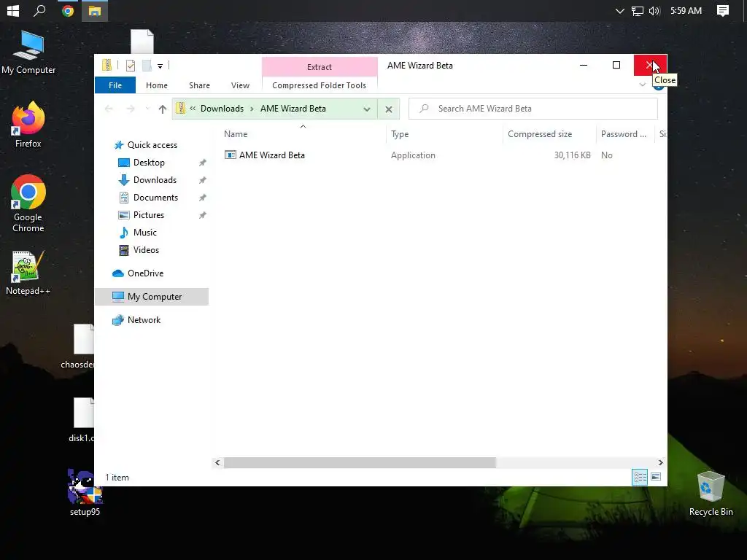Select Recycle Bin on desktop

pyautogui.click(x=711, y=494)
